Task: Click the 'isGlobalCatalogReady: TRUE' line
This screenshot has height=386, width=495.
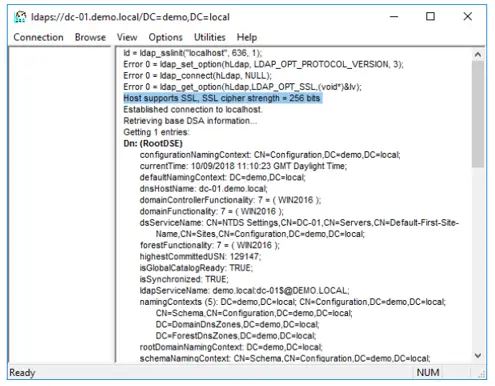Action: coord(196,268)
